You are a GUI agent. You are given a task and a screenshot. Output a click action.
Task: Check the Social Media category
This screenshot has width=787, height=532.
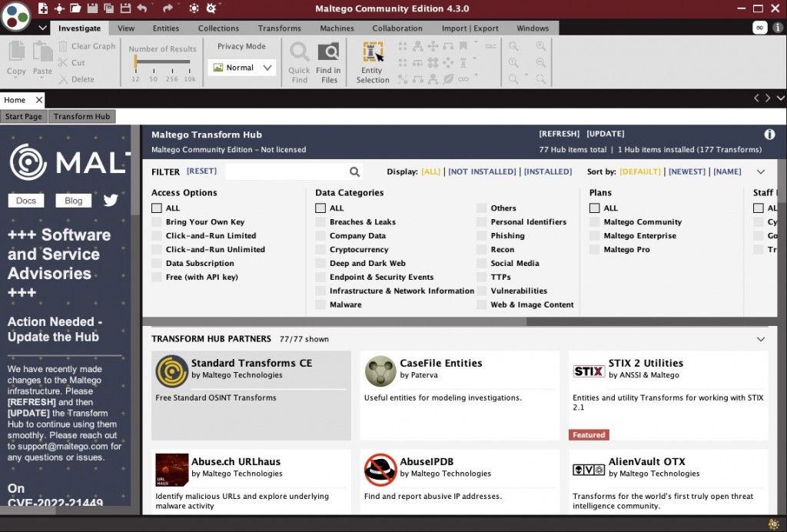click(481, 263)
